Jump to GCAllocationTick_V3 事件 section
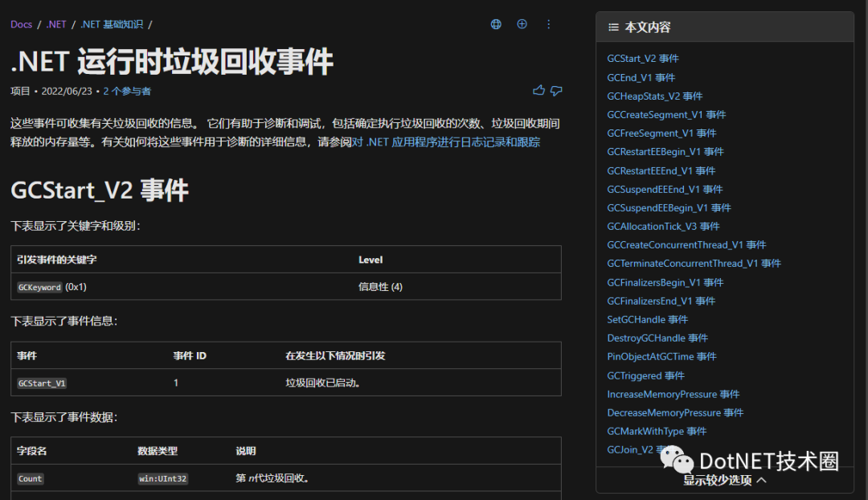This screenshot has height=500, width=868. [x=663, y=227]
